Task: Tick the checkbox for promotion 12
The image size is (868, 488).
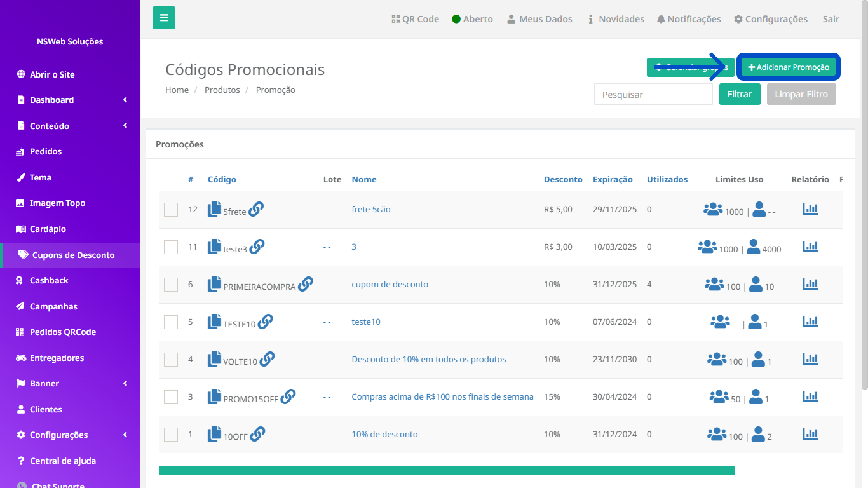Action: pos(171,210)
